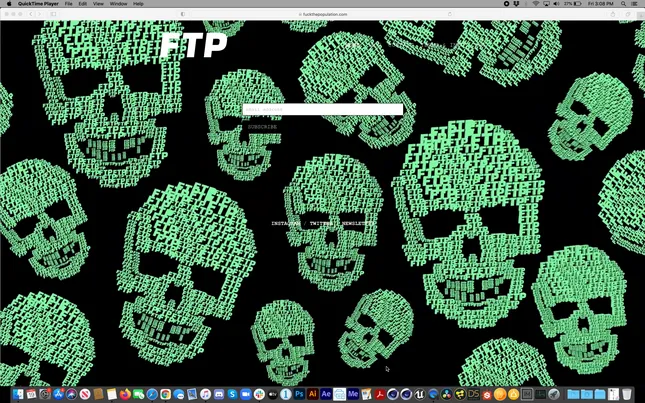
Task: Go back with Safari back button
Action: [31, 14]
